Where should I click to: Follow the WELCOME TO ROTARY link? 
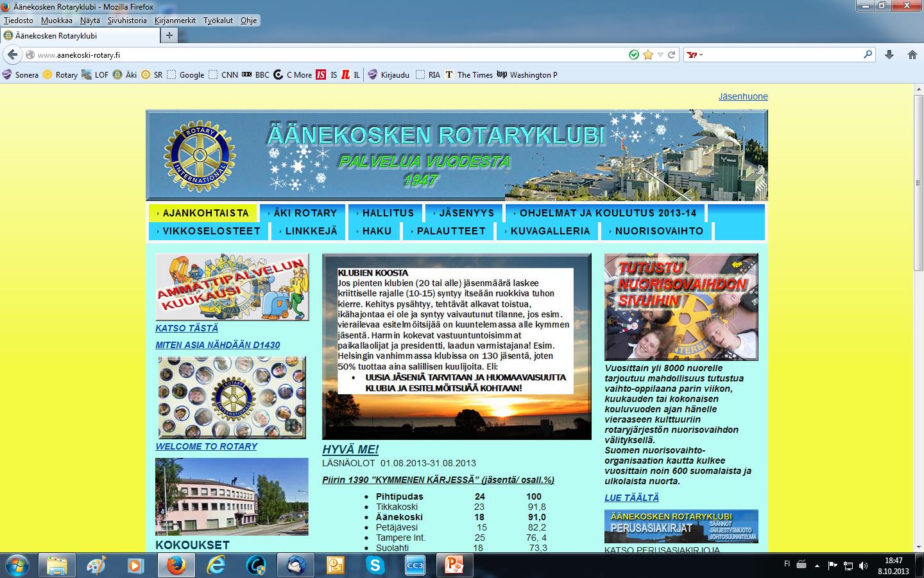point(206,446)
